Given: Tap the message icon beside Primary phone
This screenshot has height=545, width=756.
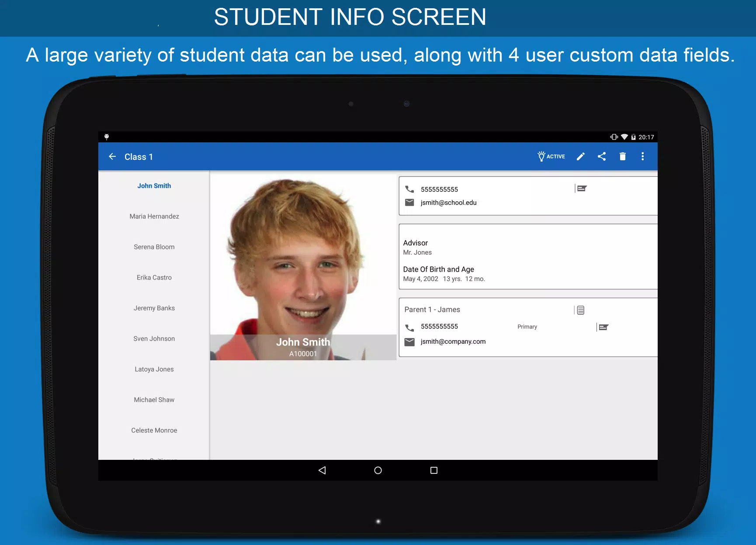Looking at the screenshot, I should [x=603, y=327].
